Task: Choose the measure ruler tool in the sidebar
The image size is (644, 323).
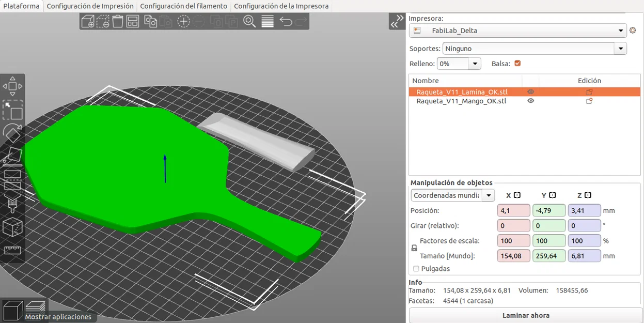Action: point(12,250)
